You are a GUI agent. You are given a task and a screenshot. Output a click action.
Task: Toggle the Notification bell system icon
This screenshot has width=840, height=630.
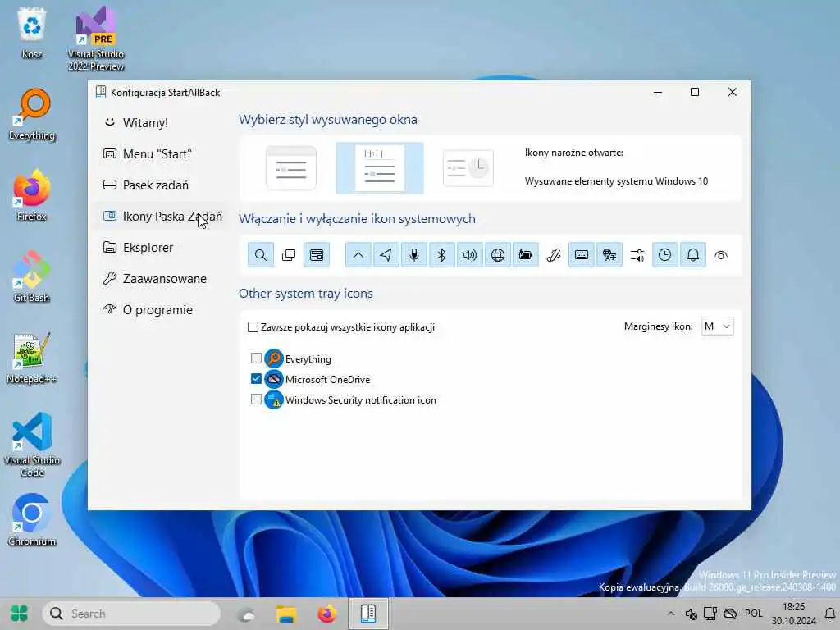(692, 255)
